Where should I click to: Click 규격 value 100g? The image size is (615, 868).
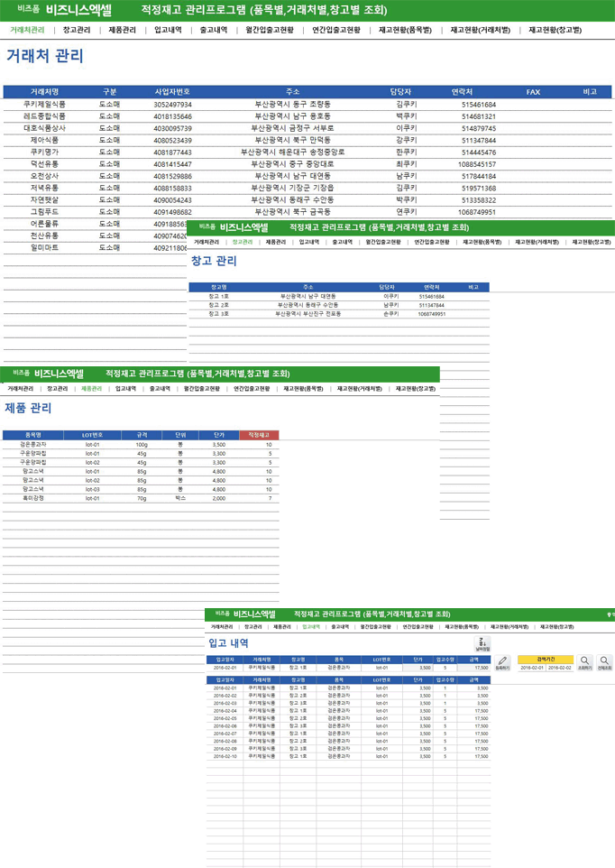pos(142,445)
